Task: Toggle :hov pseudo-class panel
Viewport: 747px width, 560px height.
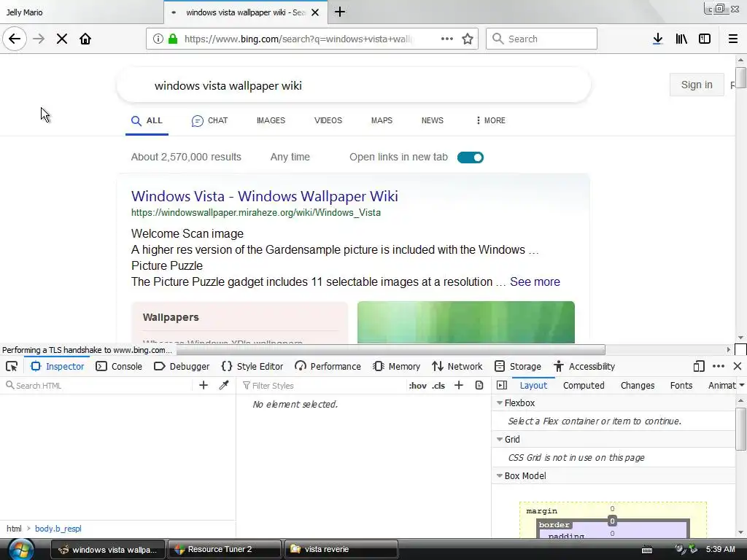Action: (x=417, y=386)
